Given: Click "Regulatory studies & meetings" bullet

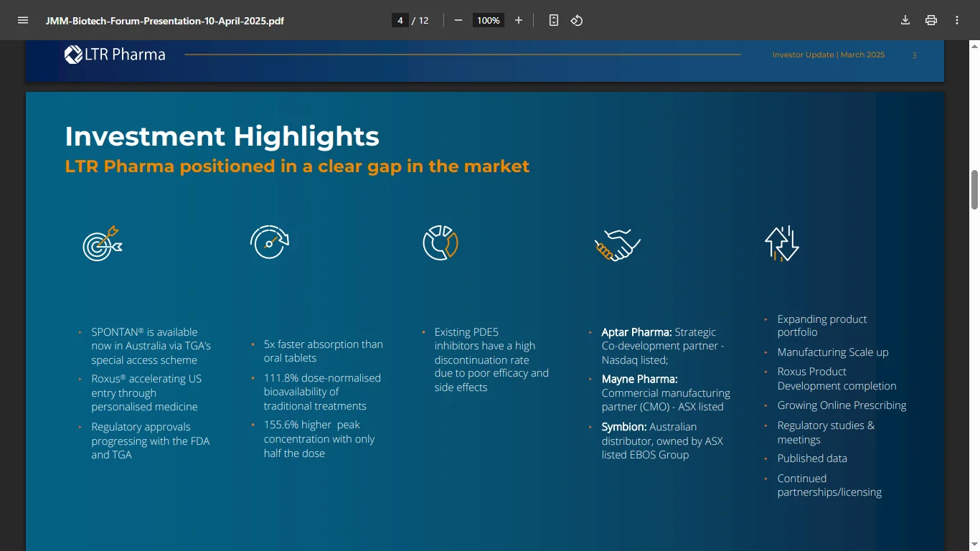Looking at the screenshot, I should coord(826,432).
